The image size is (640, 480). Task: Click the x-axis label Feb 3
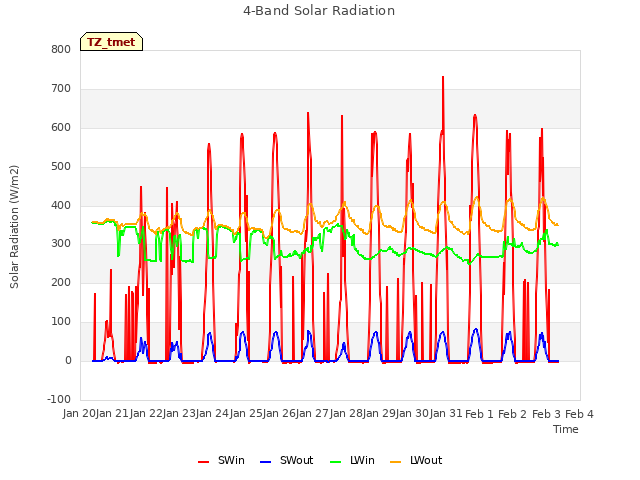(546, 414)
